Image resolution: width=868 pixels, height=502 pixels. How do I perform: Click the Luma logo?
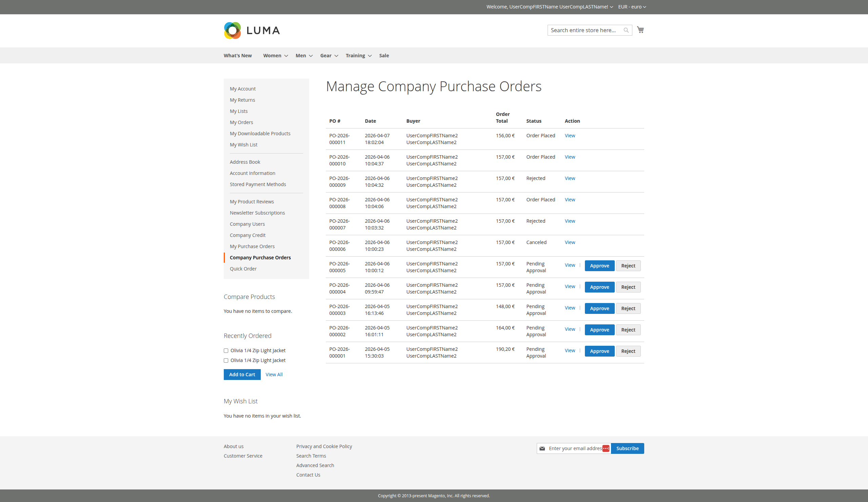(252, 31)
